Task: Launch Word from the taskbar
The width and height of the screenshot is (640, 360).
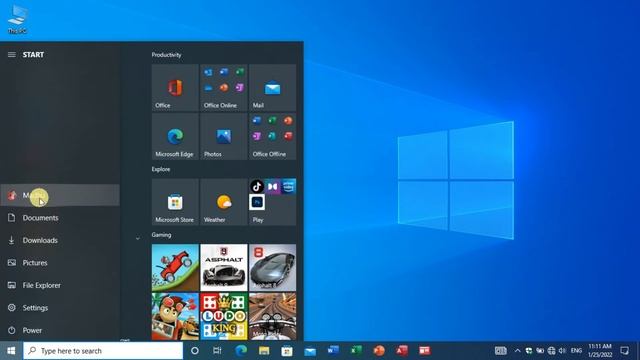Action: 333,351
